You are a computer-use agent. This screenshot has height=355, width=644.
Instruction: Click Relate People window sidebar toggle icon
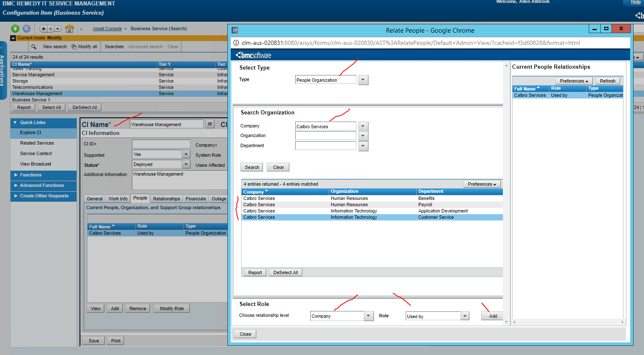[x=235, y=30]
